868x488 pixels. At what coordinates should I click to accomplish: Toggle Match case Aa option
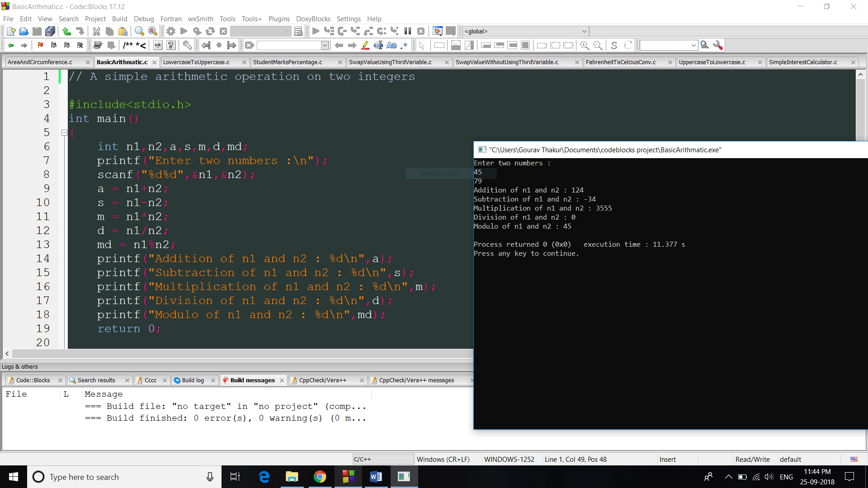(392, 45)
